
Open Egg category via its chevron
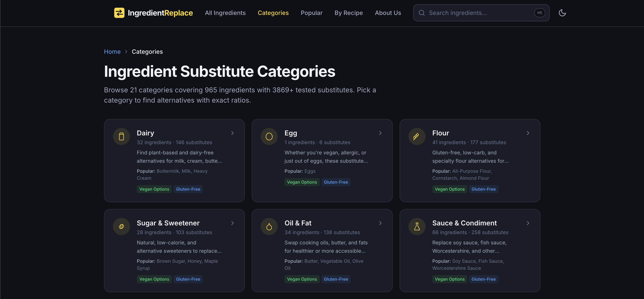coord(380,133)
